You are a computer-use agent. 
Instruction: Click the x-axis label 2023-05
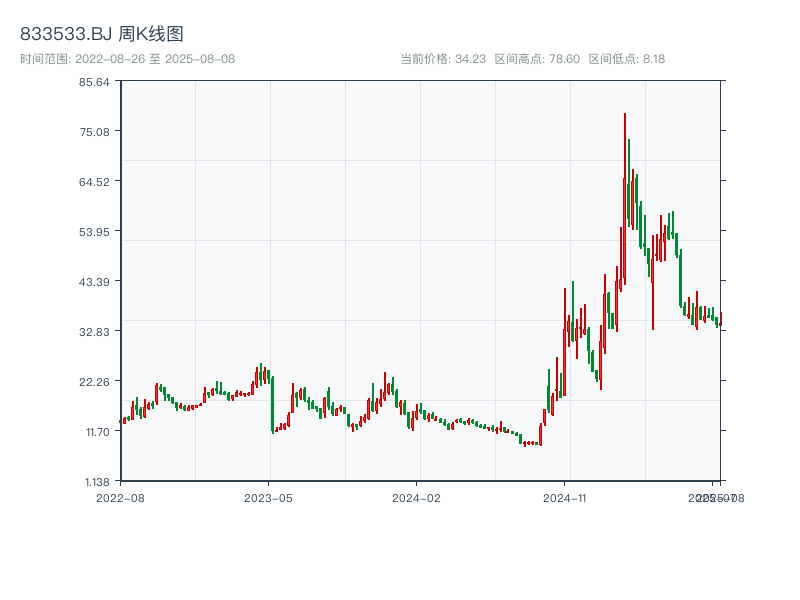pos(268,498)
